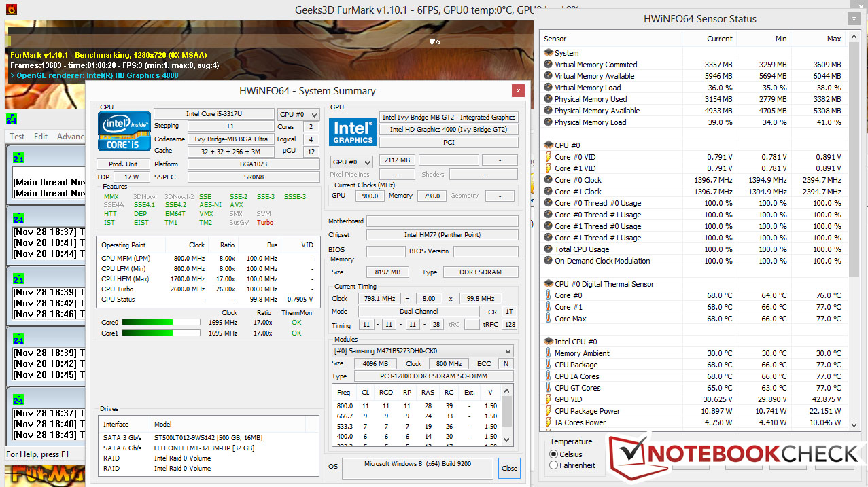Click the Intel Graphics logo
This screenshot has height=487, width=868.
point(353,132)
